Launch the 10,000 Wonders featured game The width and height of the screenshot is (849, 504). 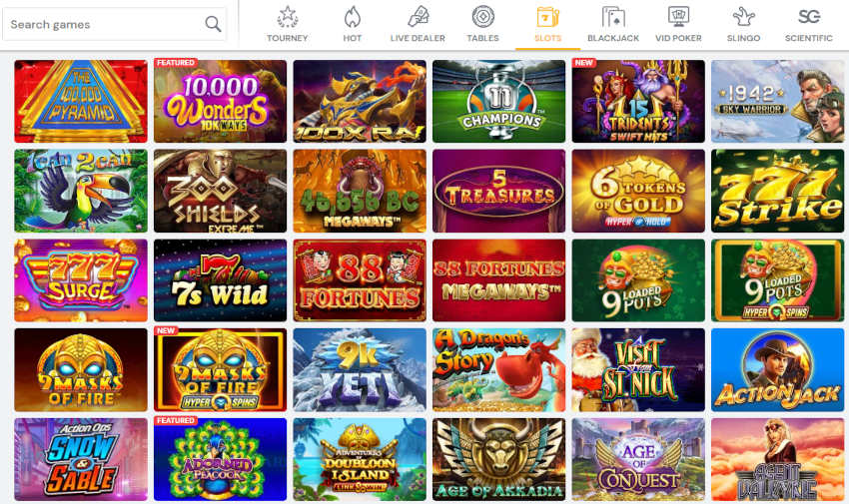click(220, 101)
